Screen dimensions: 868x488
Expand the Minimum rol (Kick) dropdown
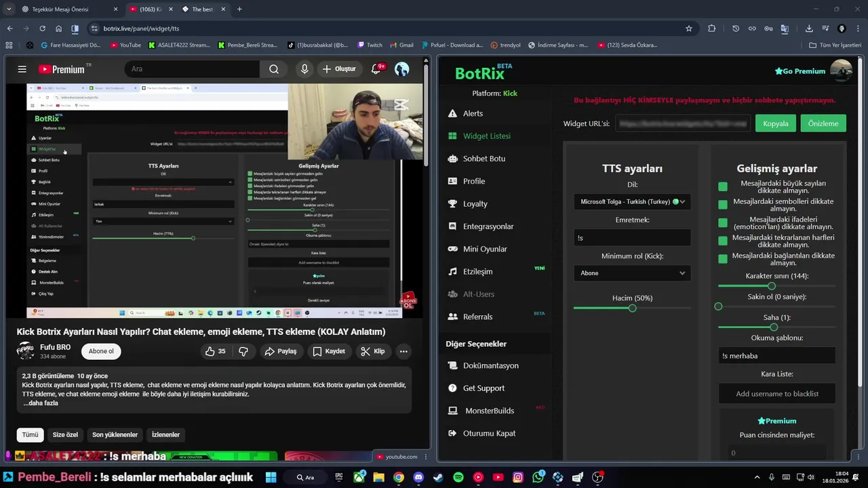632,273
